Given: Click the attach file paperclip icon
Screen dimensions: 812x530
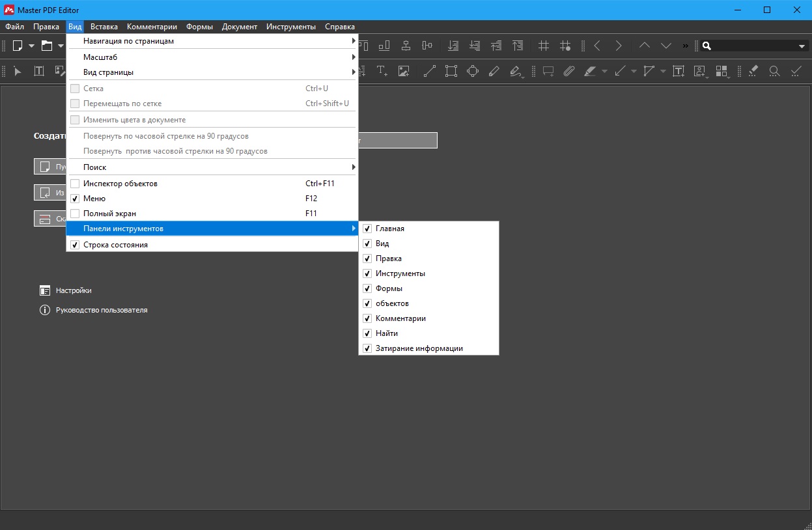Looking at the screenshot, I should pyautogui.click(x=569, y=71).
